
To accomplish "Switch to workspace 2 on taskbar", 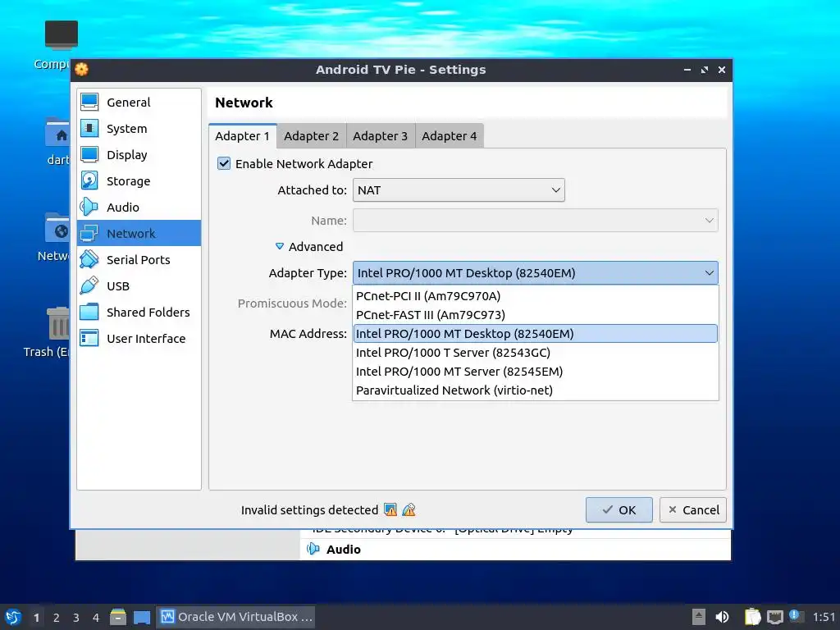I will pos(57,618).
